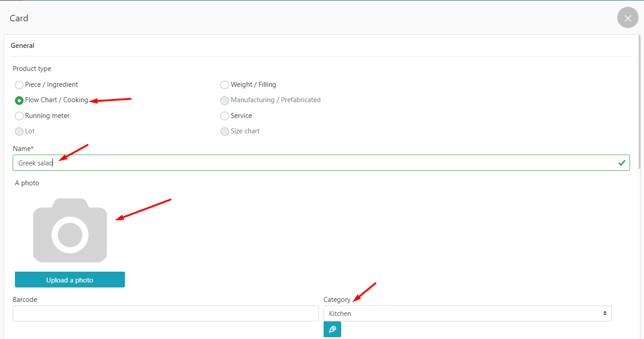The height and width of the screenshot is (339, 644).
Task: Select the Manufacturing / Prefabricated option
Action: click(x=224, y=100)
